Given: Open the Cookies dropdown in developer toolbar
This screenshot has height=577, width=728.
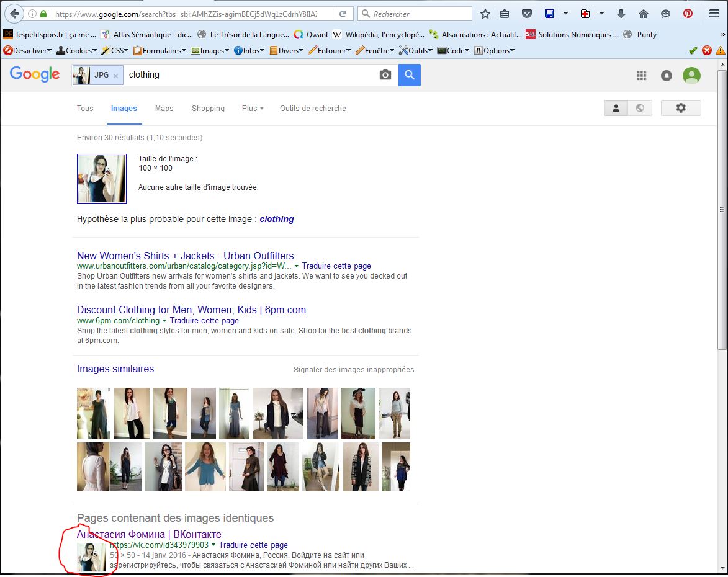Looking at the screenshot, I should pyautogui.click(x=78, y=51).
